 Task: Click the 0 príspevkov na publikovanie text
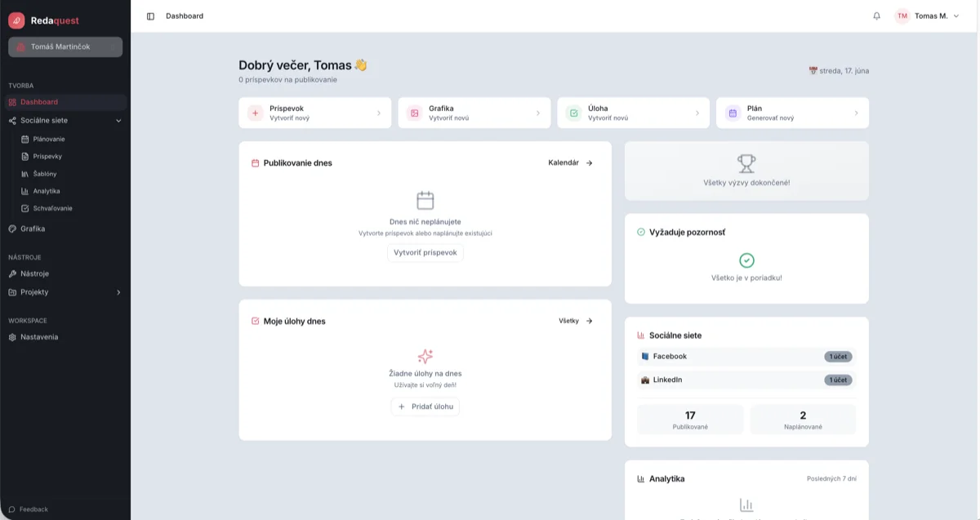287,80
